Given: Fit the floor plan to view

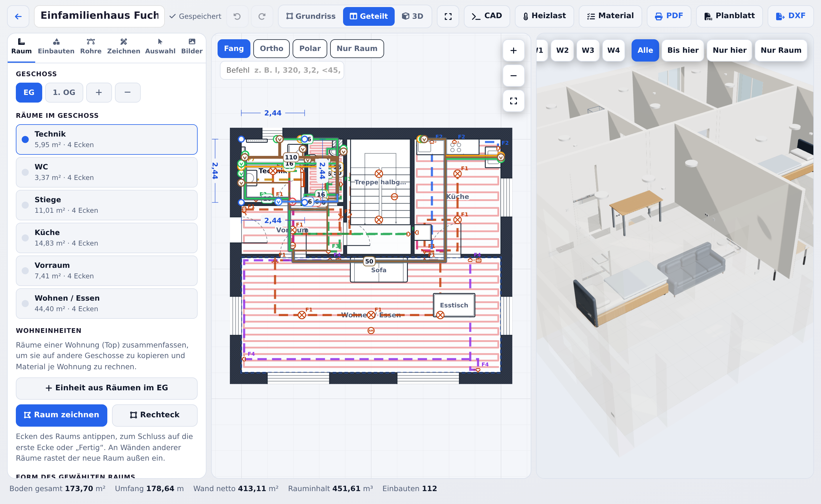Looking at the screenshot, I should [x=513, y=101].
